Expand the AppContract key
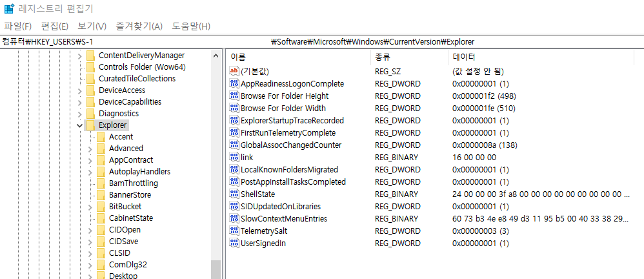This screenshot has width=644, height=279. pos(90,160)
